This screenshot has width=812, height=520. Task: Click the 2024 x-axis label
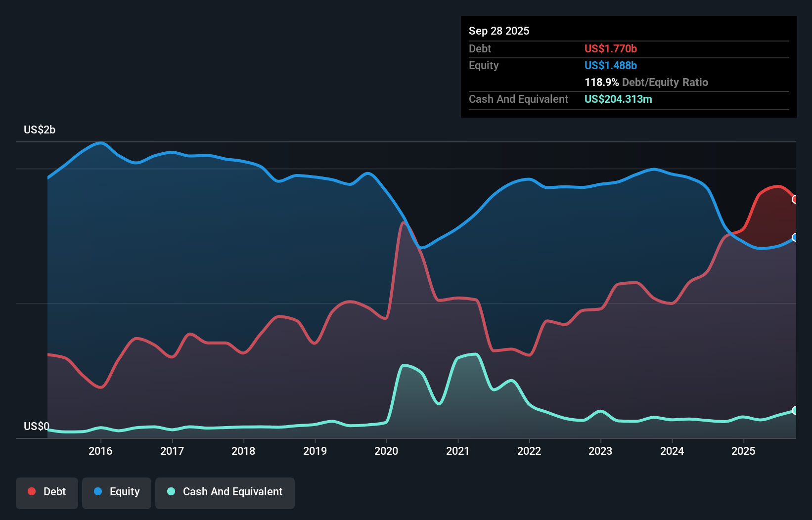click(x=672, y=451)
